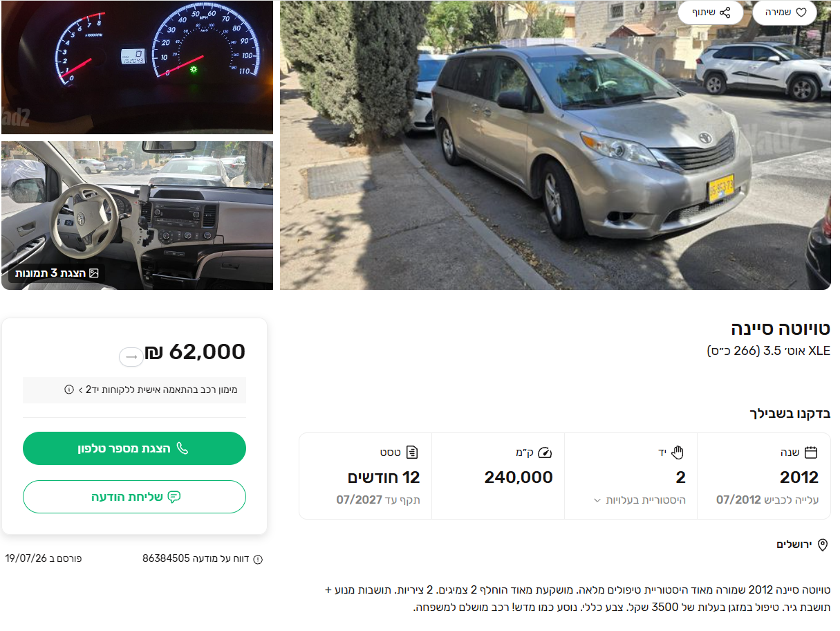Image resolution: width=840 pixels, height=631 pixels.
Task: Click the phone icon in green button
Action: 183,448
